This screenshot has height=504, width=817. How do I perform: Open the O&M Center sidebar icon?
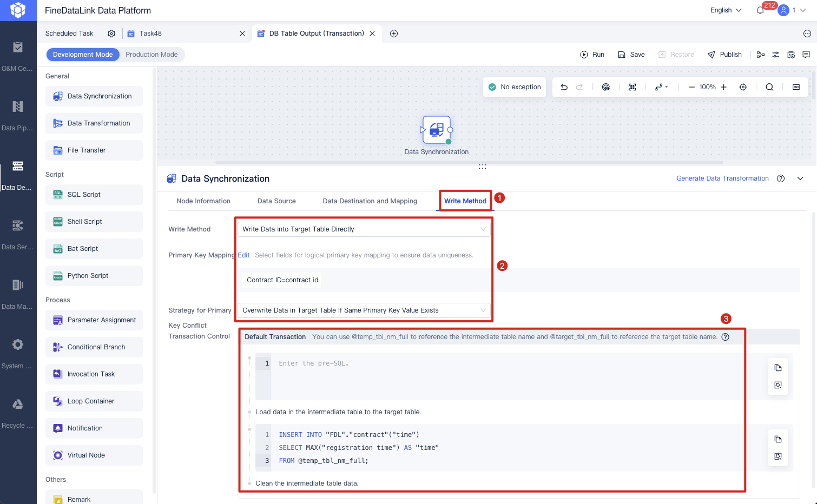(18, 47)
